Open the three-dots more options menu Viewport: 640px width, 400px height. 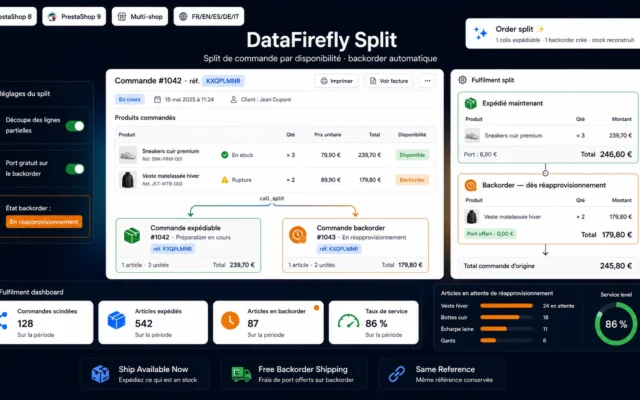click(427, 81)
